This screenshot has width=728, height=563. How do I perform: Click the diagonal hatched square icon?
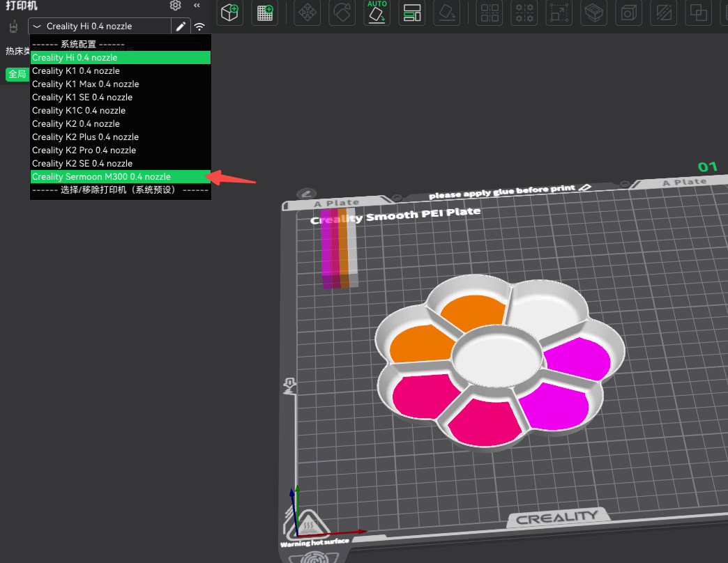pyautogui.click(x=663, y=13)
